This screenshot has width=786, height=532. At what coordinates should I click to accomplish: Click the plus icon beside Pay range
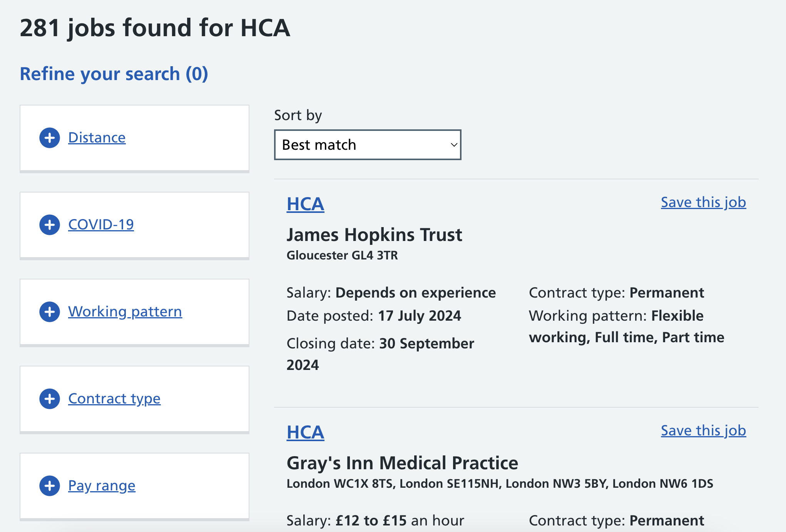(50, 486)
